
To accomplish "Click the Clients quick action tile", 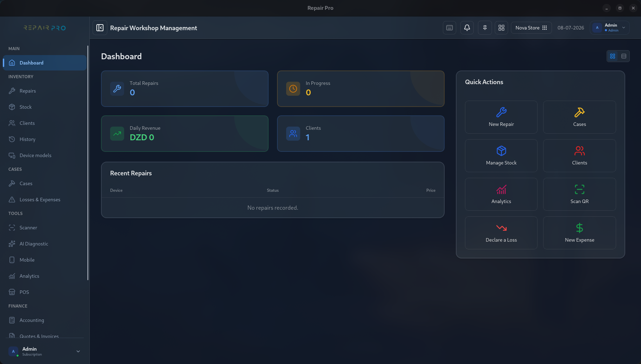I will tap(579, 156).
